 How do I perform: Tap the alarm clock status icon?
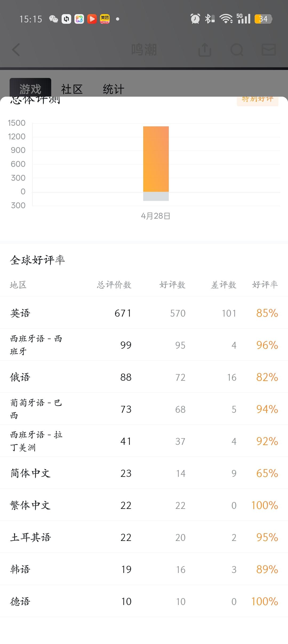tap(195, 19)
